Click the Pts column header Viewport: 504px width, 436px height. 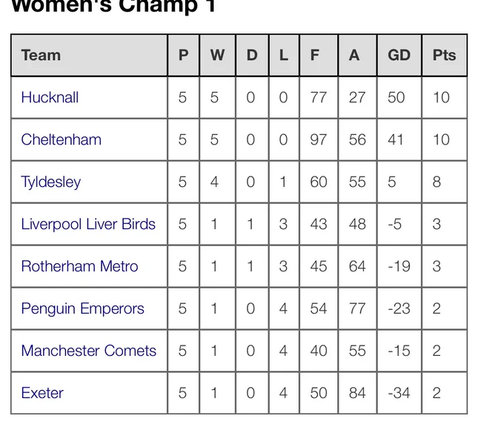tap(444, 56)
